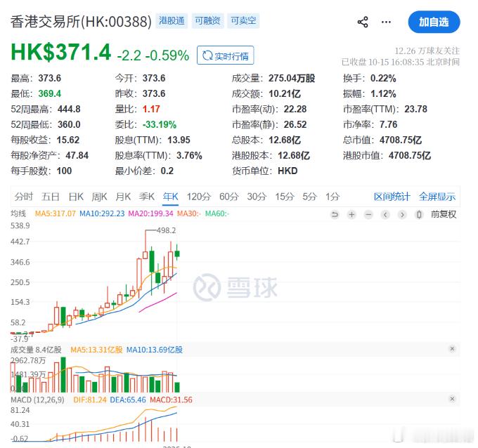The width and height of the screenshot is (478, 448).
Task: Open the 季K chart tab
Action: click(147, 197)
